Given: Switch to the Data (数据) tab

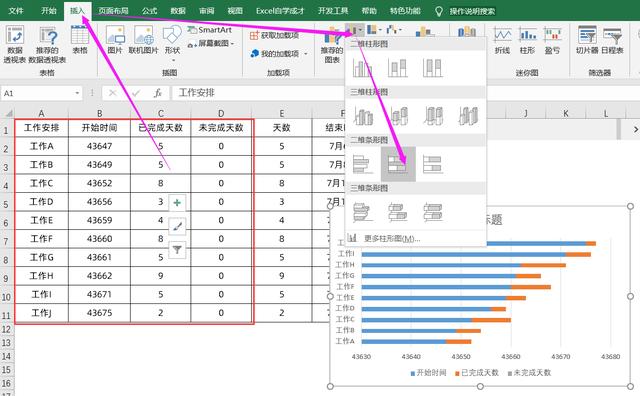Looking at the screenshot, I should click(178, 11).
